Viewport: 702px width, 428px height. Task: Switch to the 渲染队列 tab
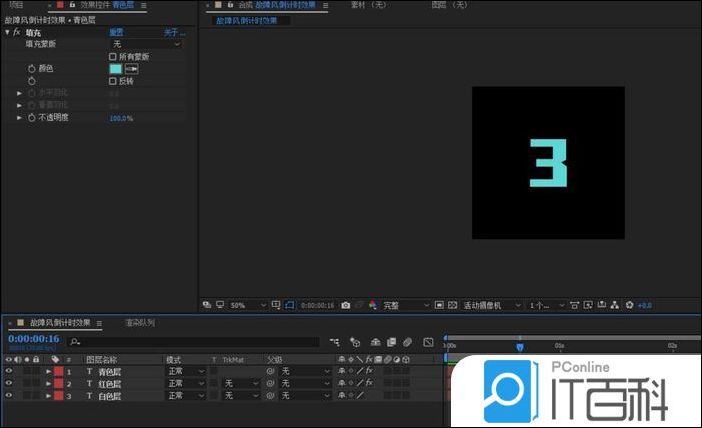(x=139, y=323)
